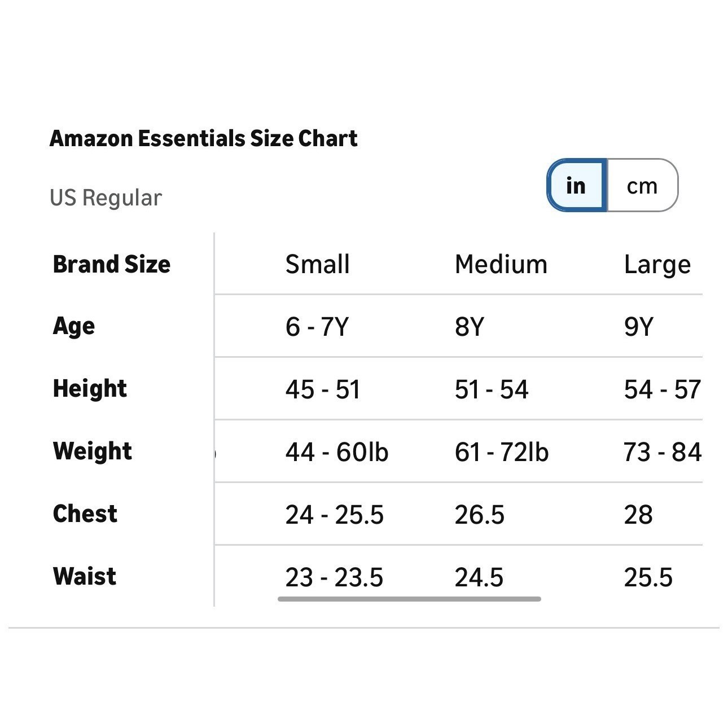Click the Waist row label
The width and height of the screenshot is (728, 728).
85,577
